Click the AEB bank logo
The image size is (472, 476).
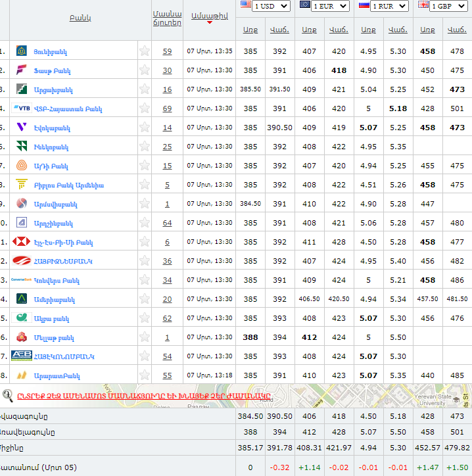point(21,356)
